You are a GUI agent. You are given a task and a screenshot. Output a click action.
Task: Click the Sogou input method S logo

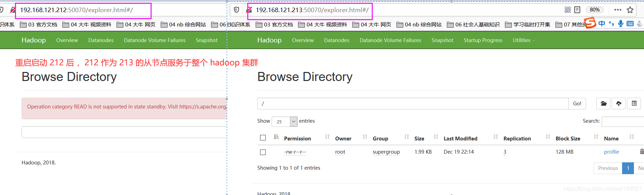590,23
